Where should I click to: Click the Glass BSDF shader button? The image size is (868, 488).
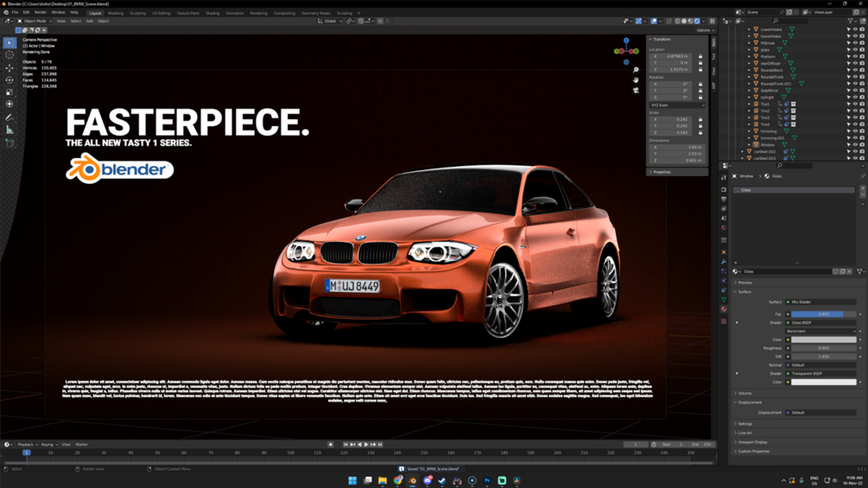pyautogui.click(x=821, y=322)
